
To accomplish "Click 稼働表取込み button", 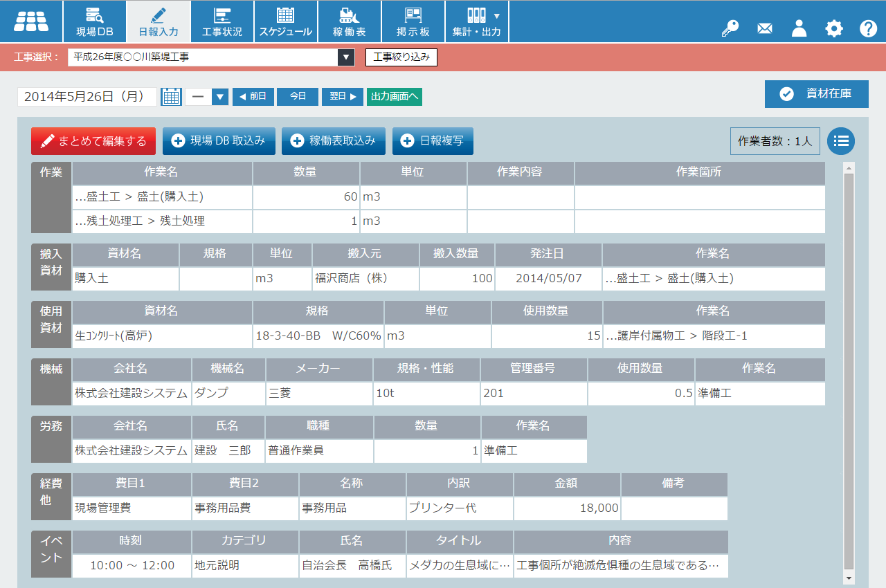I will pyautogui.click(x=334, y=141).
